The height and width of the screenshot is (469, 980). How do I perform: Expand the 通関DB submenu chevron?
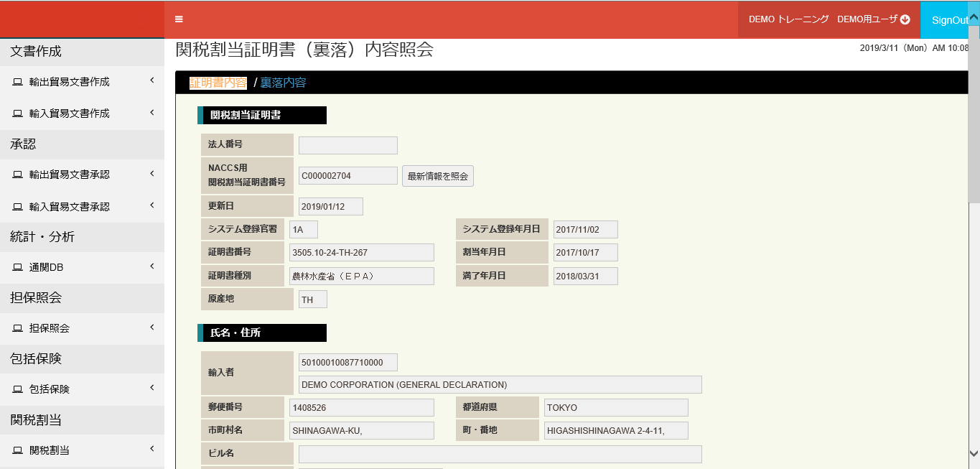(x=152, y=266)
